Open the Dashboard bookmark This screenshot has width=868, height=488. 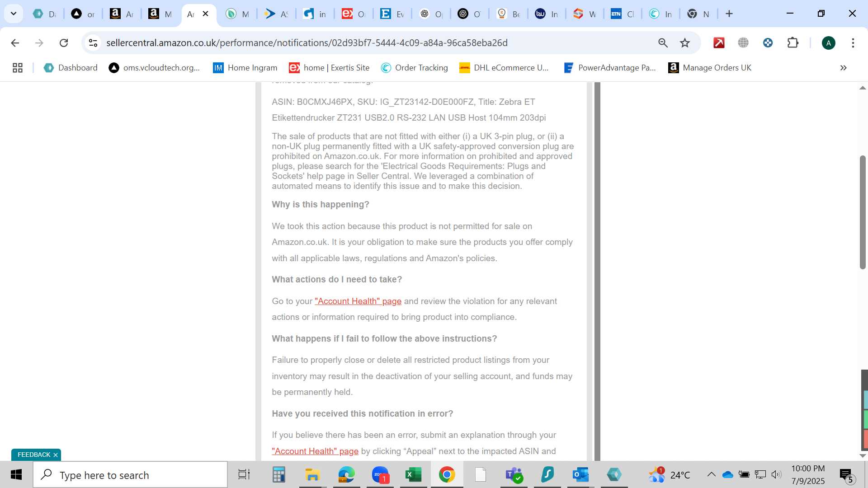click(71, 68)
